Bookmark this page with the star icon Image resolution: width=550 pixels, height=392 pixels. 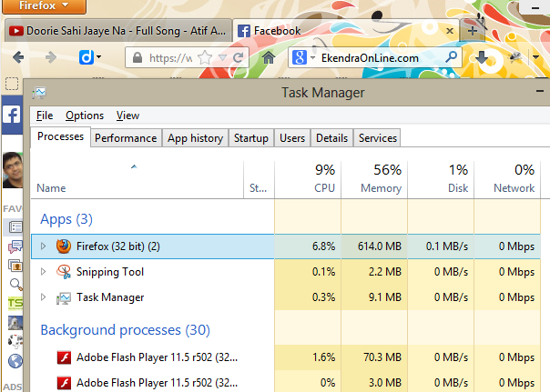point(205,57)
